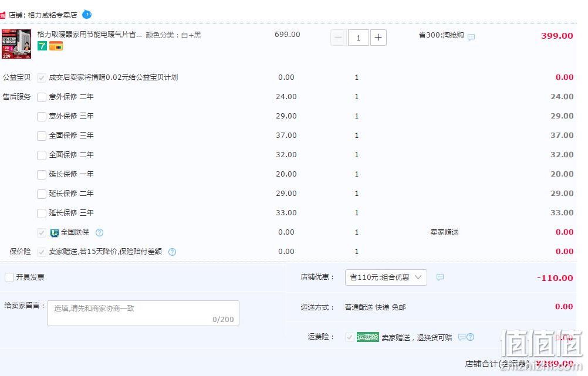The height and width of the screenshot is (376, 588).
Task: Click the 699.00 original price
Action: tap(287, 35)
